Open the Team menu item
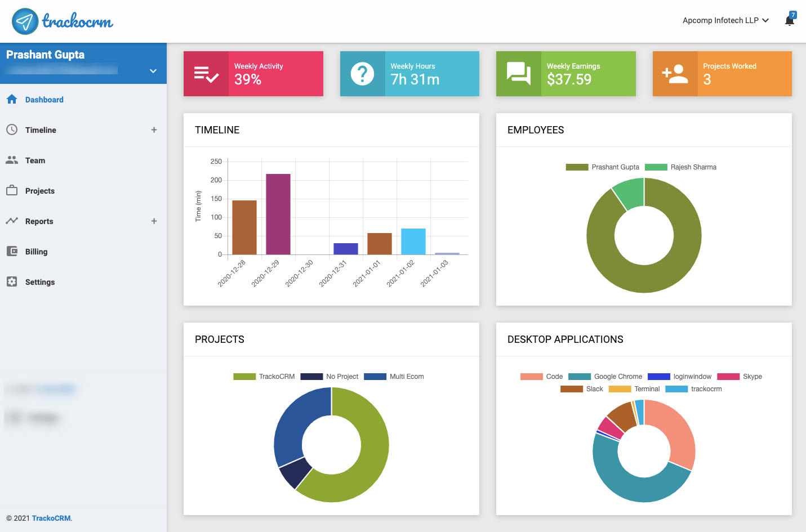Screen dimensions: 806x532 coord(83,160)
